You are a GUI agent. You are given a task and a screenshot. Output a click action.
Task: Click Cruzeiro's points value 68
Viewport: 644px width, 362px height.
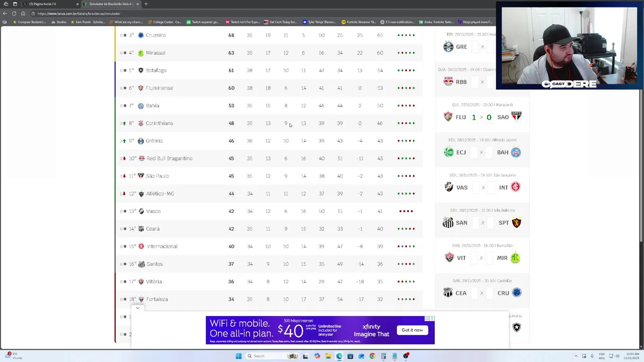tap(231, 35)
